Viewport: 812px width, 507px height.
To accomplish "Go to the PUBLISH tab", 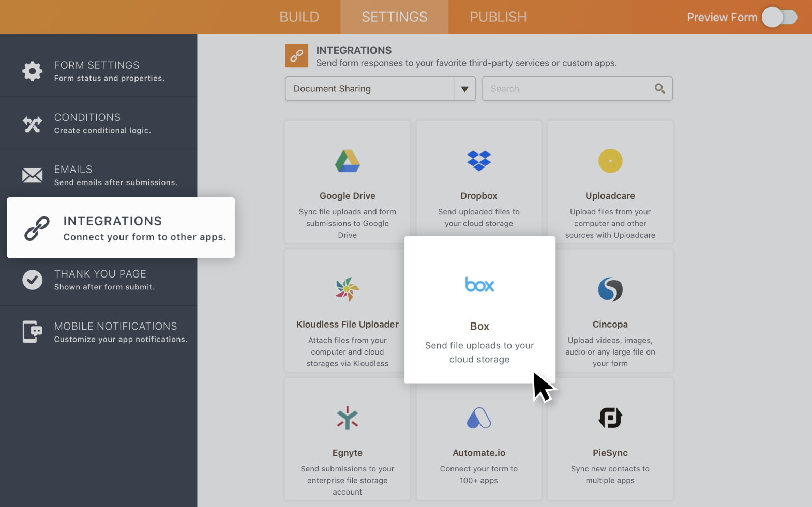I will coord(498,17).
